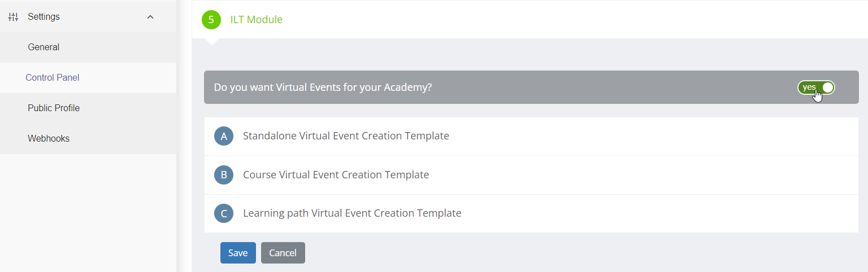
Task: Click the Virtual Events question bar
Action: (531, 87)
